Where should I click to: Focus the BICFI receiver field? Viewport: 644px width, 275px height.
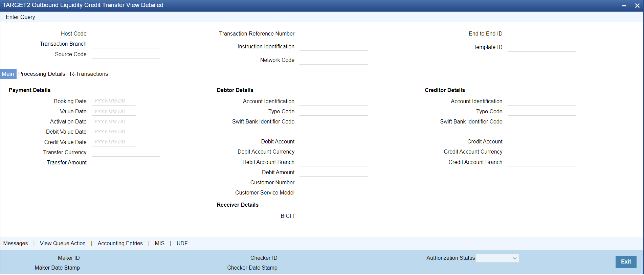[334, 216]
